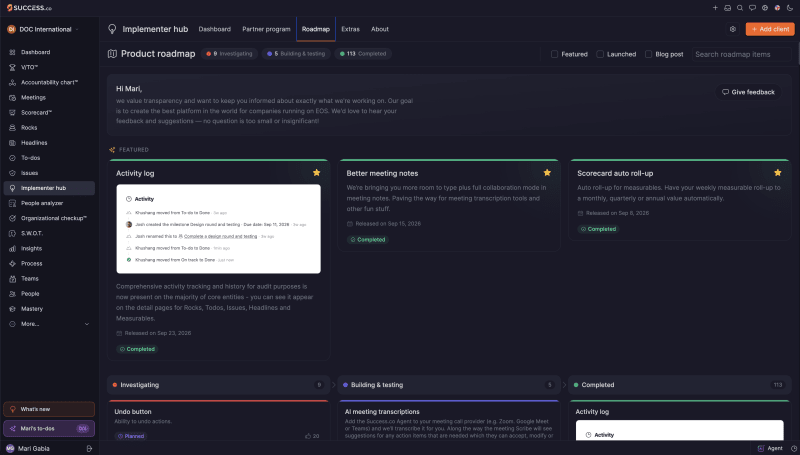Image resolution: width=800 pixels, height=455 pixels.
Task: Click the search magnifier icon in top bar
Action: [740, 8]
